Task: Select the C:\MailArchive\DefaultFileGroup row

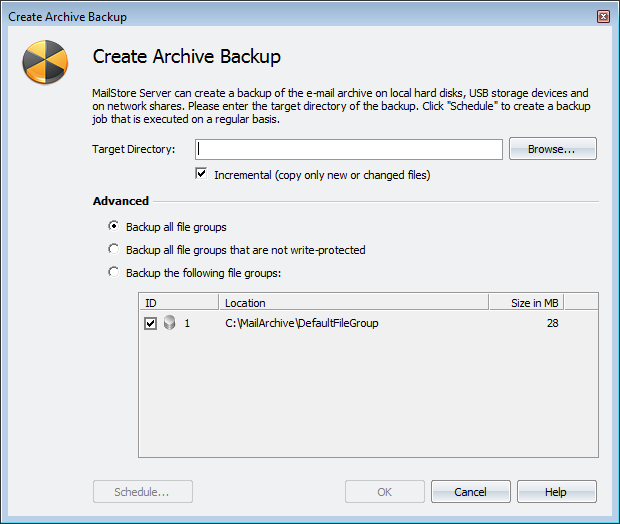Action: [302, 323]
